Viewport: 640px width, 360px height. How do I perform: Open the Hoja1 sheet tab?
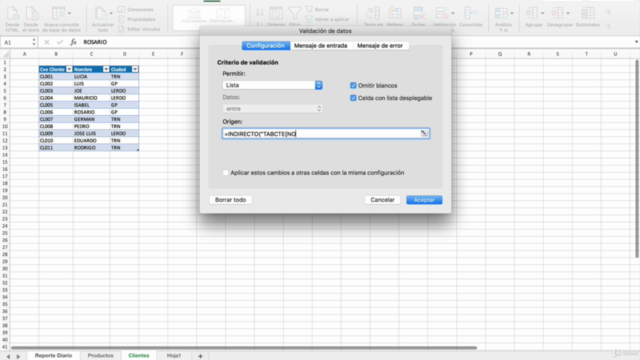[x=174, y=356]
